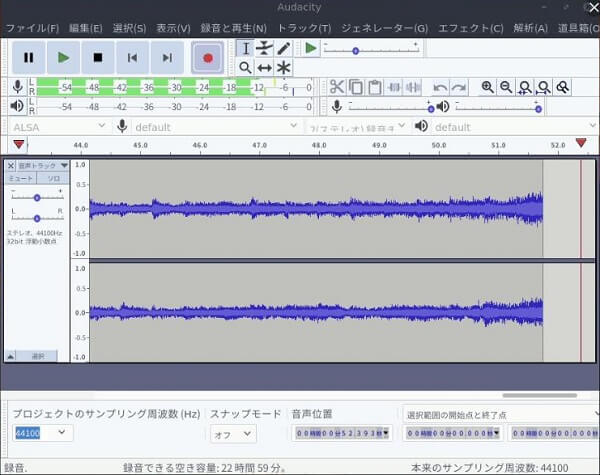Viewport: 600px width, 475px height.
Task: Collapse the track with the arrow button
Action: tap(11, 356)
